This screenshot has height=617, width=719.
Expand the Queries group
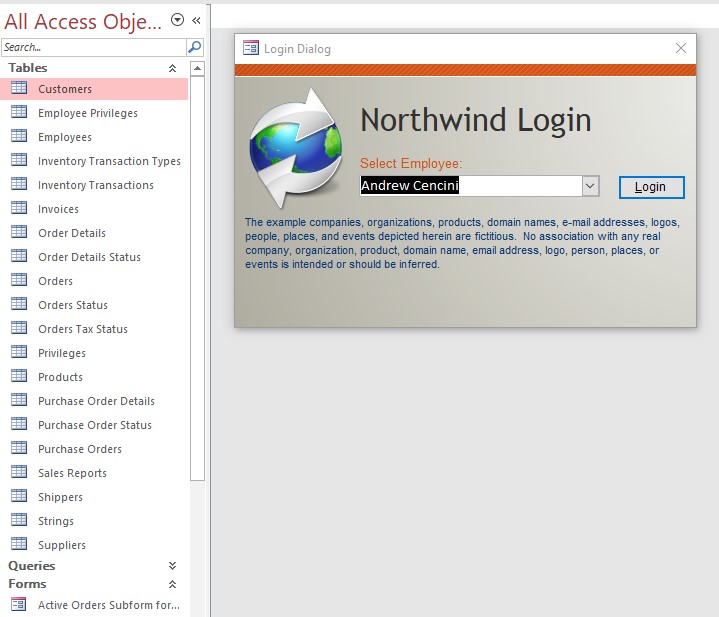click(172, 566)
